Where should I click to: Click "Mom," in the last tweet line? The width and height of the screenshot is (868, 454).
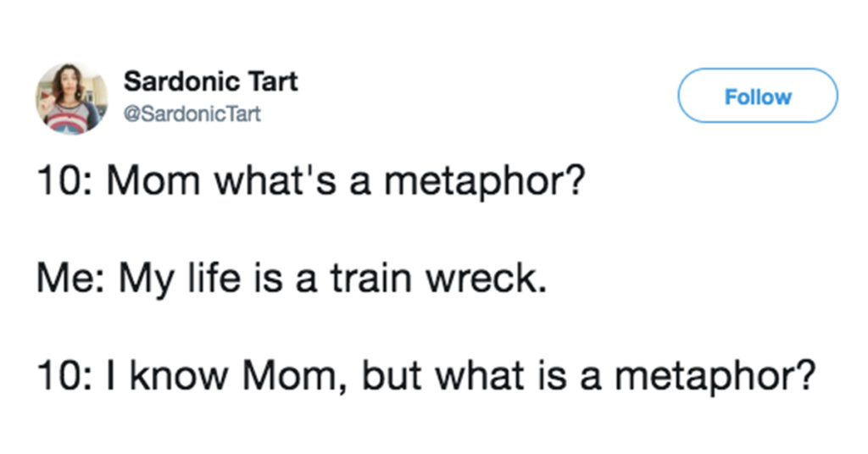[294, 377]
